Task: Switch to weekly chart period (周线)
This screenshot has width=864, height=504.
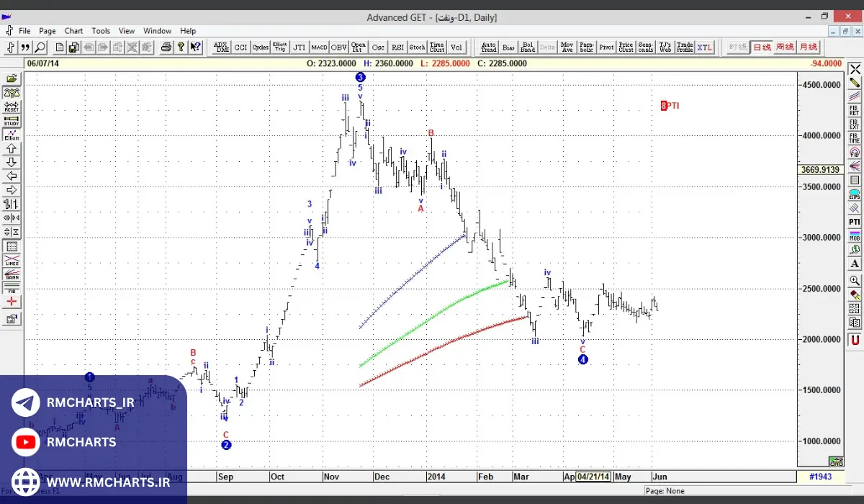Action: [785, 48]
